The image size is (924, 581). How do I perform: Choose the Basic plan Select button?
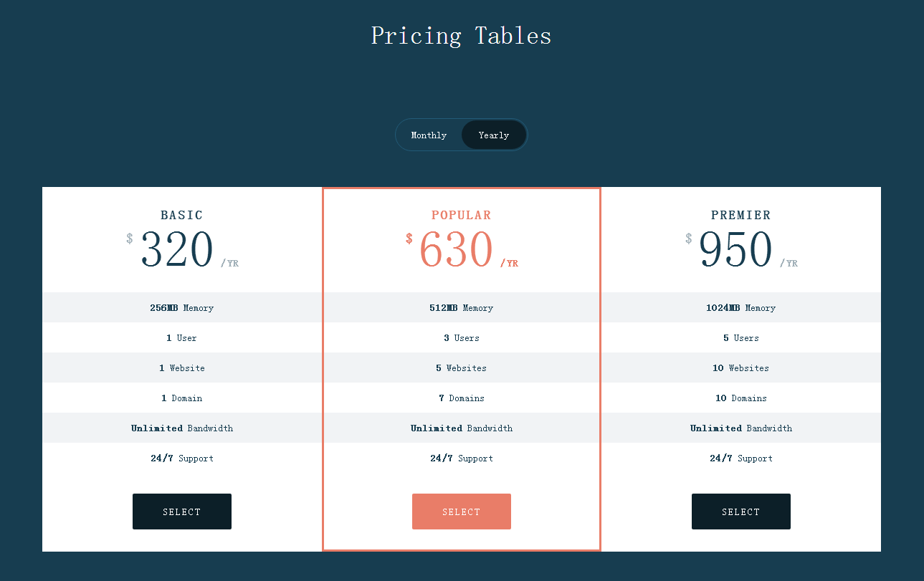182,512
